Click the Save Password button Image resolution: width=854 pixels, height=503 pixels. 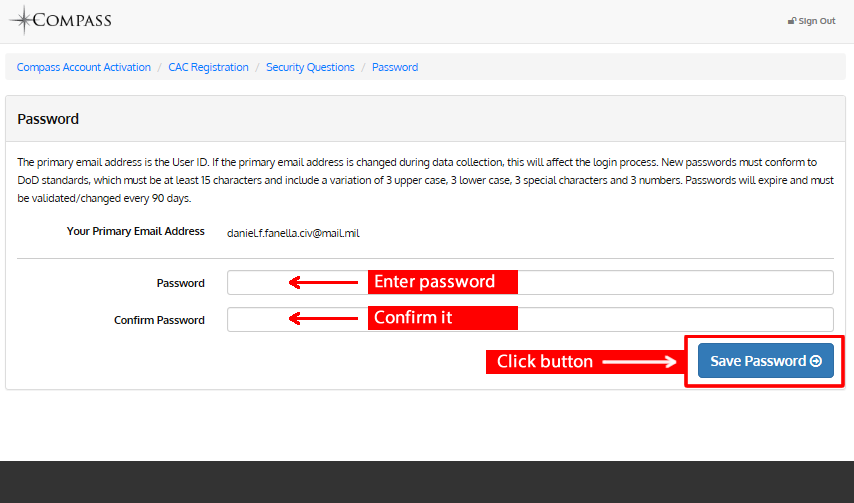pos(766,360)
